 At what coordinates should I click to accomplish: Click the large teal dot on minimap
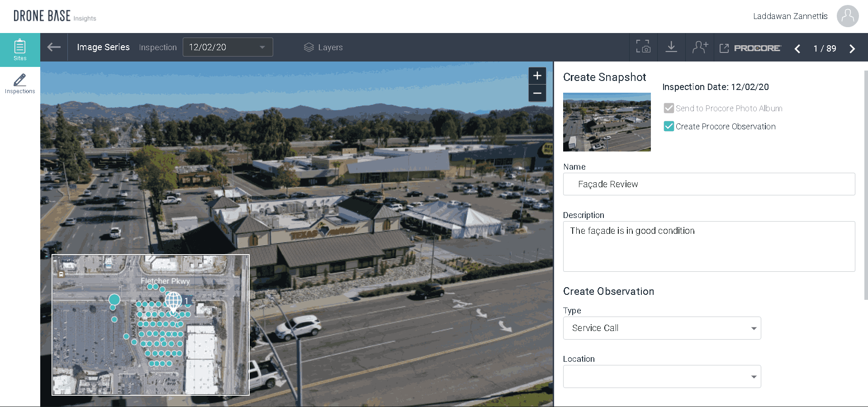[x=114, y=299]
